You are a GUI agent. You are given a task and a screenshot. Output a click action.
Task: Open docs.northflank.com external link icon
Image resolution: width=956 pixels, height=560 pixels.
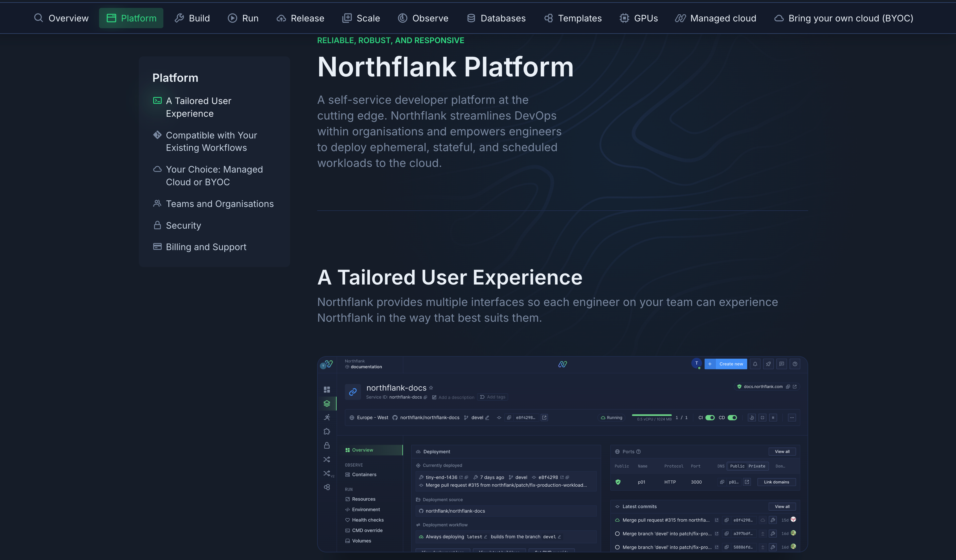(x=795, y=386)
